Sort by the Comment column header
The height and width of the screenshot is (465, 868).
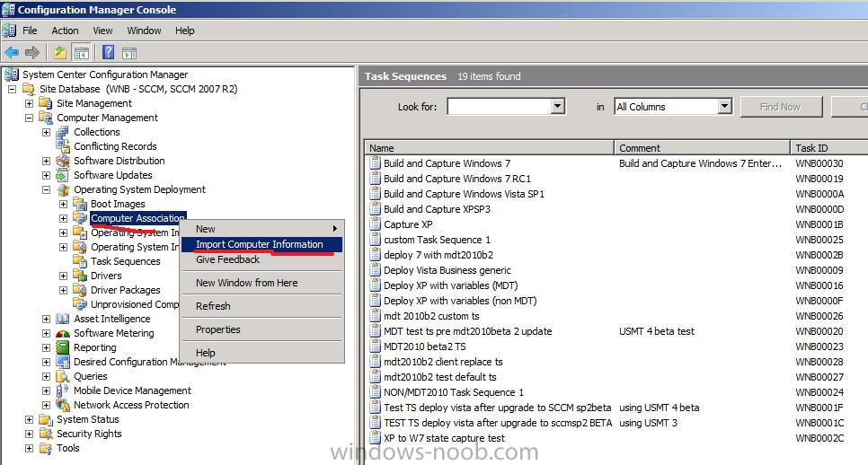point(702,147)
